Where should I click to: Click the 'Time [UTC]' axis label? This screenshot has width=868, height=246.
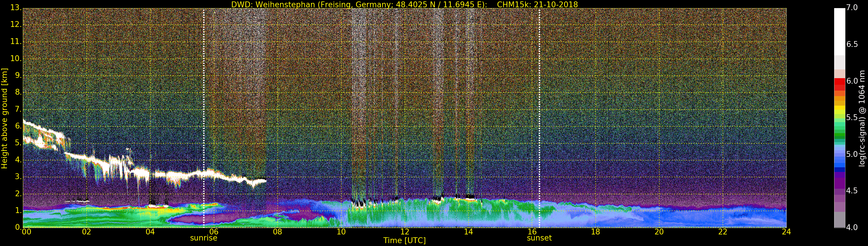404,241
